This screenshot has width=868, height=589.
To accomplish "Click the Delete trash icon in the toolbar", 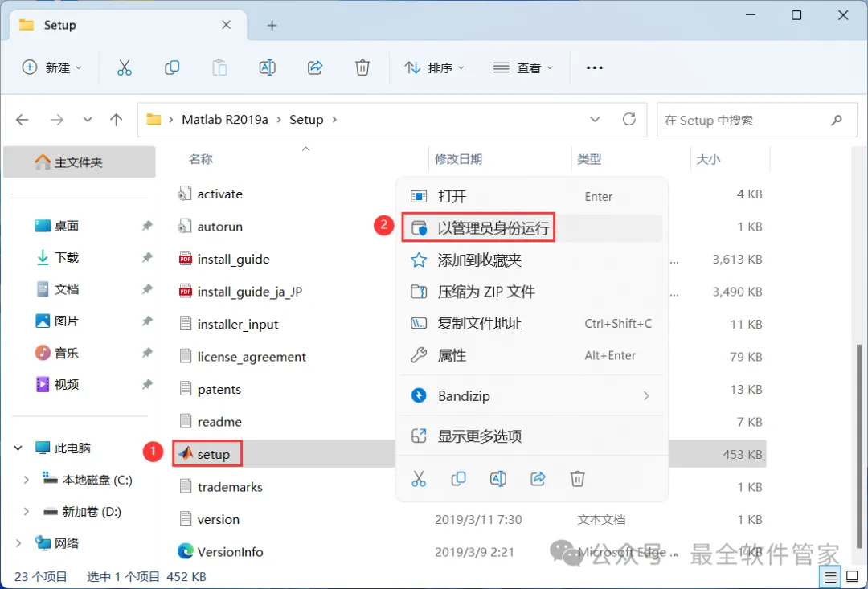I will pyautogui.click(x=362, y=67).
